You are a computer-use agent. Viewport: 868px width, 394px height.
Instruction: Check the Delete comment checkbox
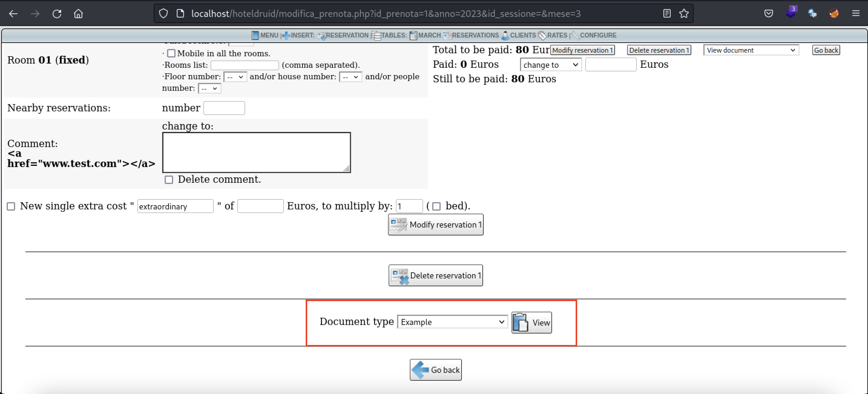(169, 180)
